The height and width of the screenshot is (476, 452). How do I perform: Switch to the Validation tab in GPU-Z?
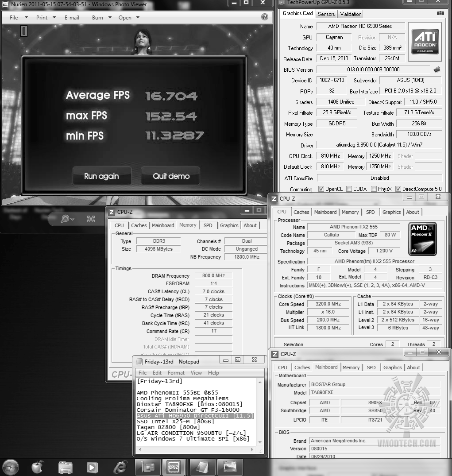(351, 14)
